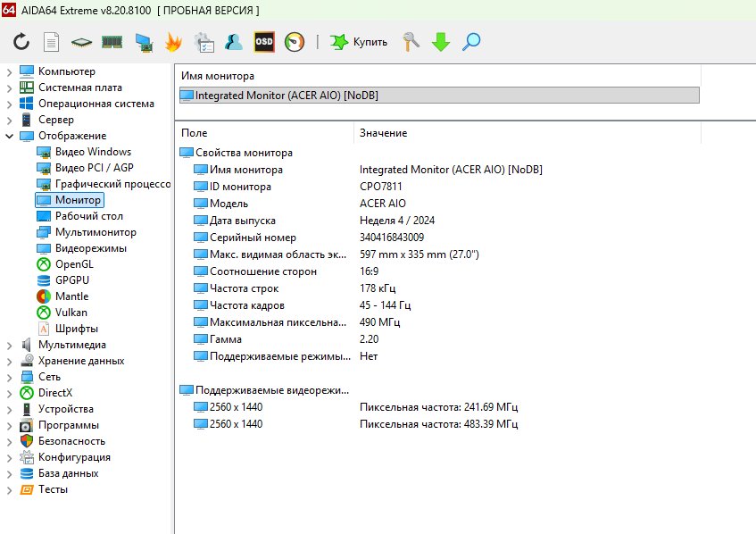Expand the Устройства tree node
The width and height of the screenshot is (756, 534).
tap(9, 409)
